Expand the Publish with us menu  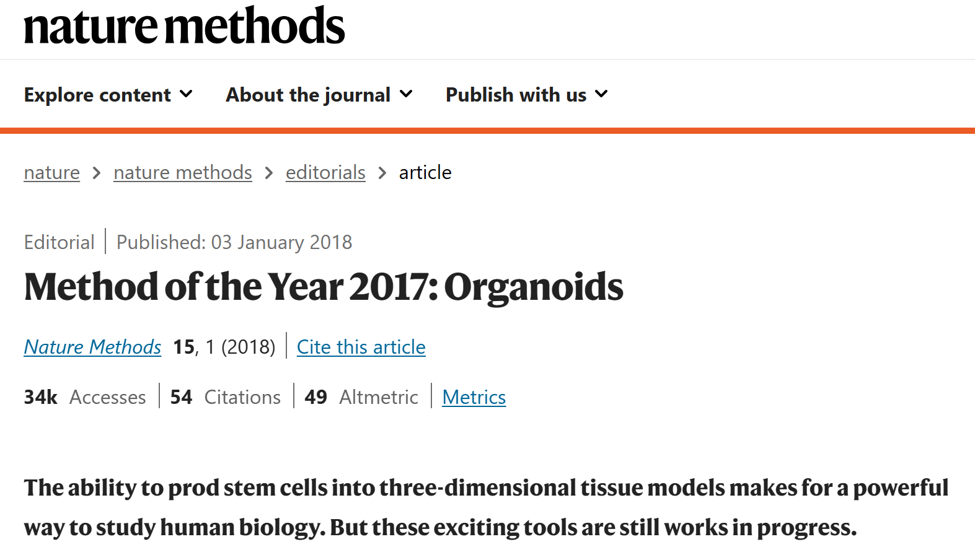(x=527, y=95)
